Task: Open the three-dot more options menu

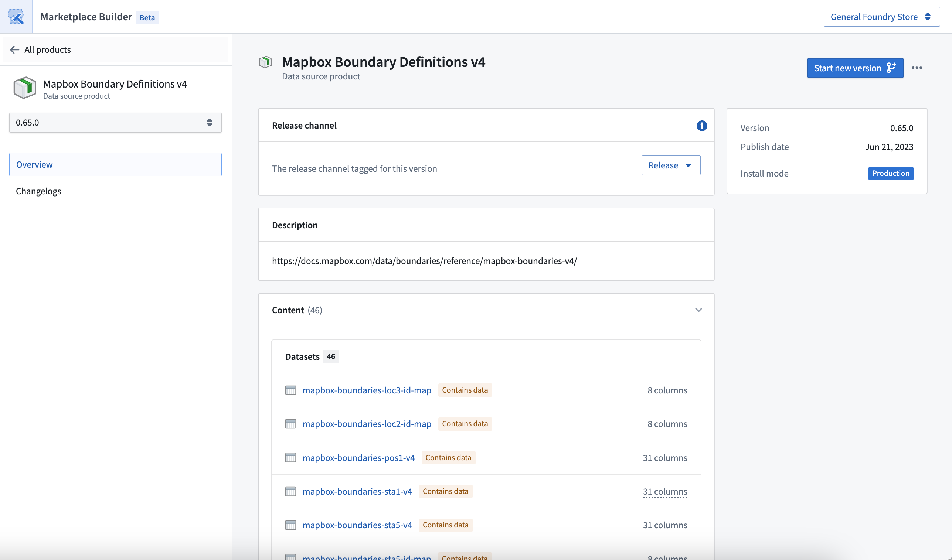Action: pos(917,68)
